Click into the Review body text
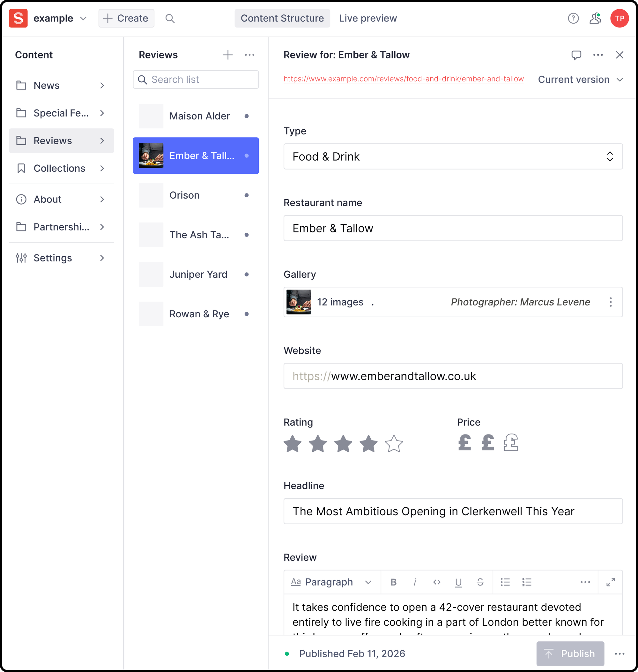Image resolution: width=638 pixels, height=672 pixels. pyautogui.click(x=453, y=615)
